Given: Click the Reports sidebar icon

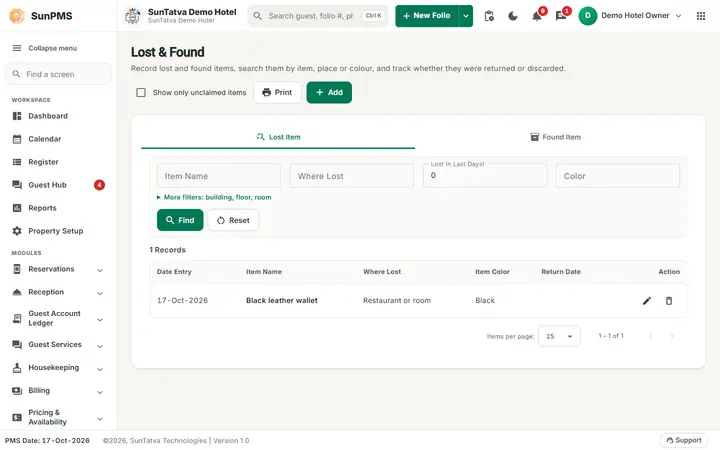Looking at the screenshot, I should (x=17, y=208).
